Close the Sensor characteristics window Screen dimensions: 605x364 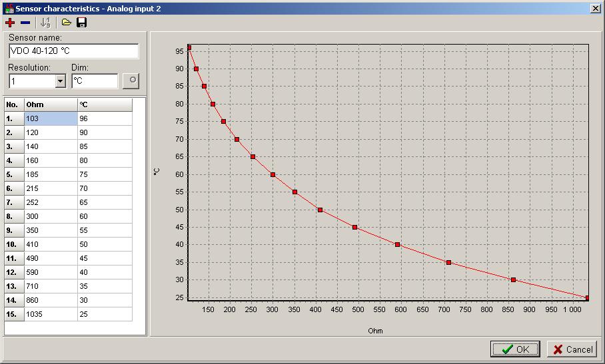[595, 8]
